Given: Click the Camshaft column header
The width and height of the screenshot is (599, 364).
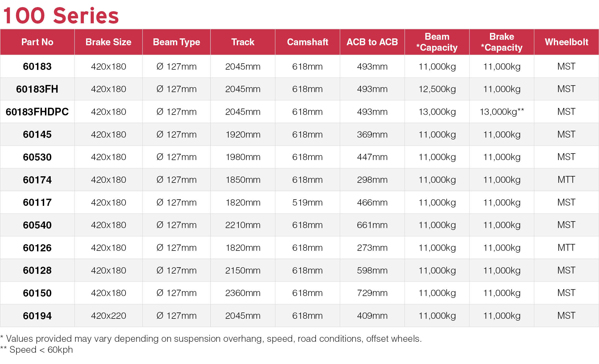Looking at the screenshot, I should coord(307,42).
